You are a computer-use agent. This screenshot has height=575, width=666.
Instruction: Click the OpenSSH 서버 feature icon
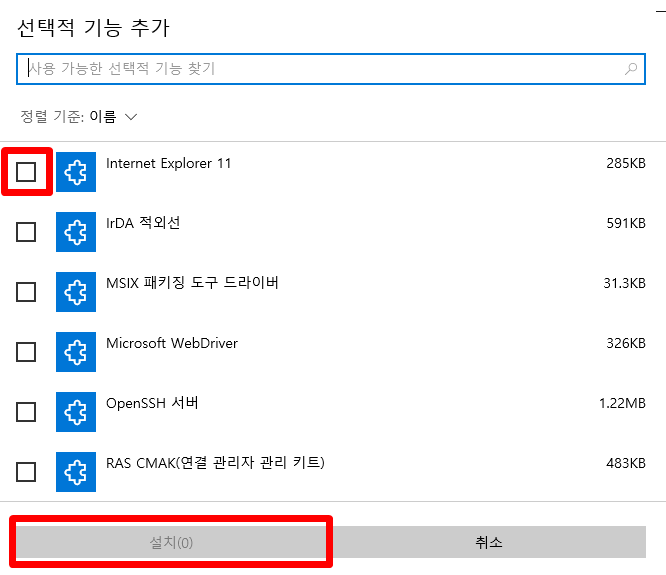point(76,412)
